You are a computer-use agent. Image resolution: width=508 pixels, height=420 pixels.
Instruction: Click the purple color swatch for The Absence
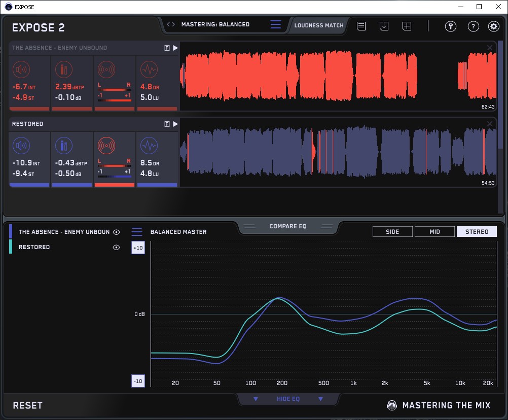[x=11, y=231]
